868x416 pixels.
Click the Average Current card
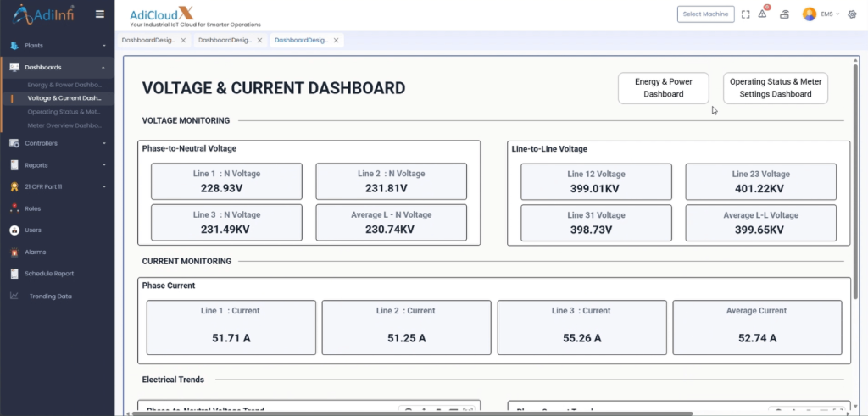[757, 328]
